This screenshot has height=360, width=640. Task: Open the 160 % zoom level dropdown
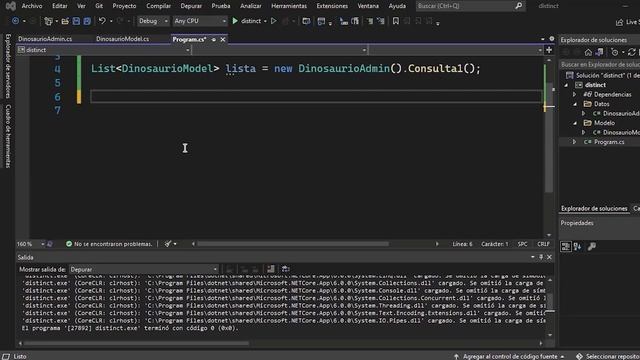tap(42, 244)
